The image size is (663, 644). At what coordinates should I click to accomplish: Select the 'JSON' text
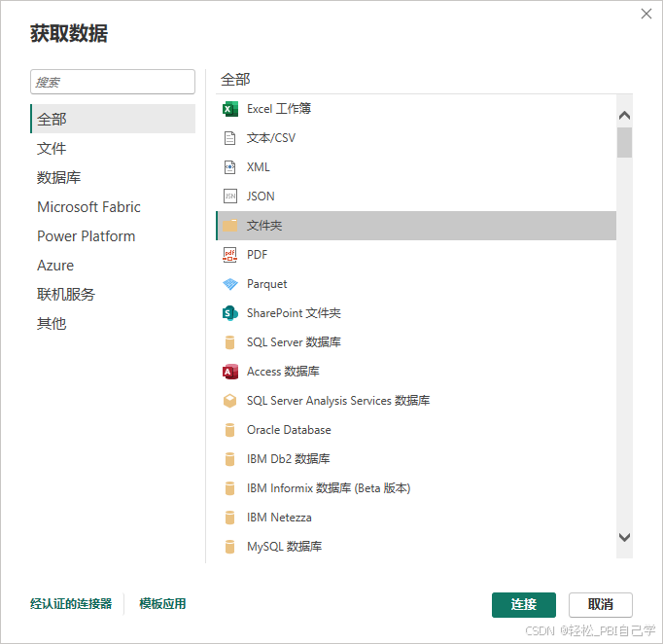pyautogui.click(x=261, y=197)
